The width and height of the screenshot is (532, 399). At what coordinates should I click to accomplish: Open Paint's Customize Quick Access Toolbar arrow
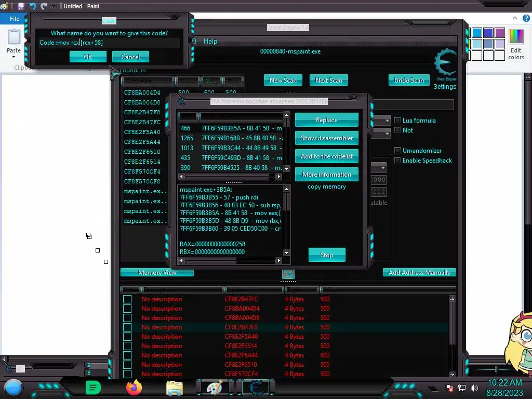pos(54,6)
